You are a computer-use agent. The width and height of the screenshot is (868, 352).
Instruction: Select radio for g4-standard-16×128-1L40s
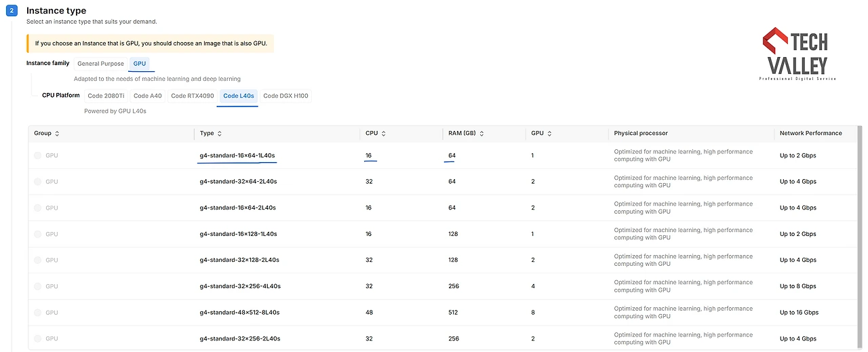click(x=37, y=234)
